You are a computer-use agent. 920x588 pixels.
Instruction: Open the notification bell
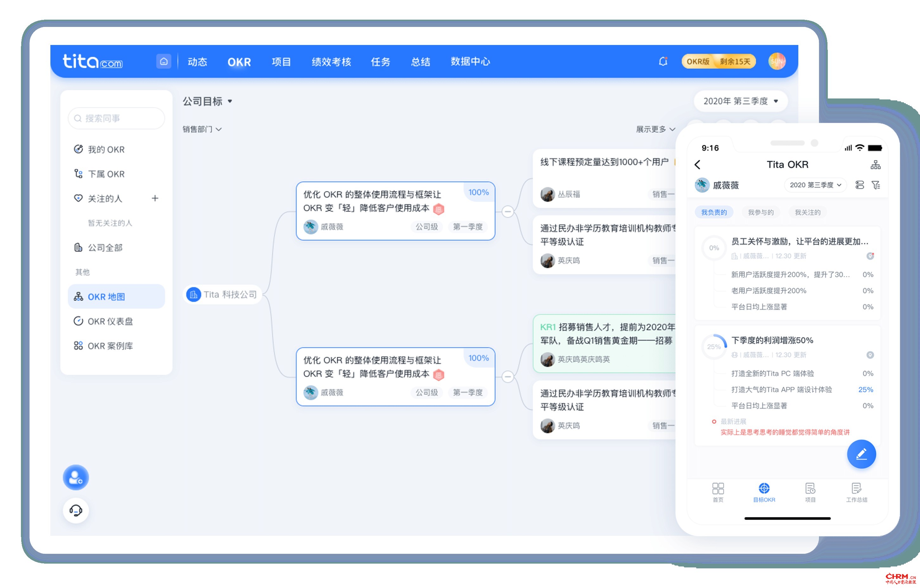(663, 61)
